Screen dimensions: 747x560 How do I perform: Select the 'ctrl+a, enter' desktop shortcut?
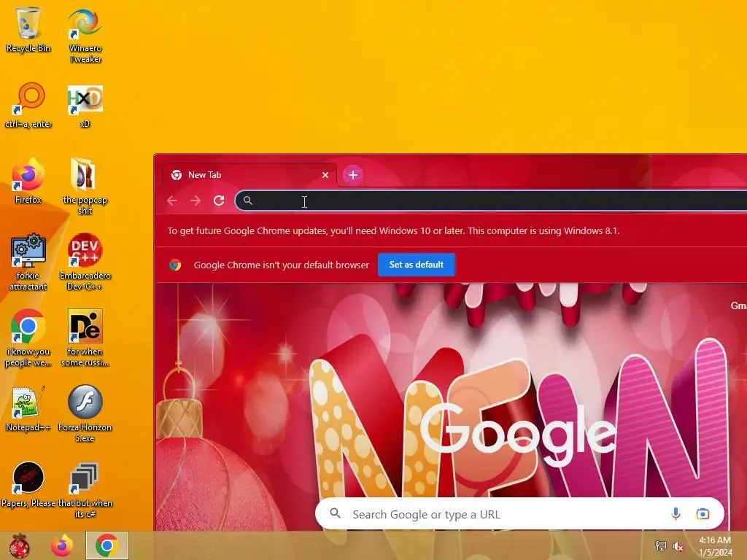[28, 105]
